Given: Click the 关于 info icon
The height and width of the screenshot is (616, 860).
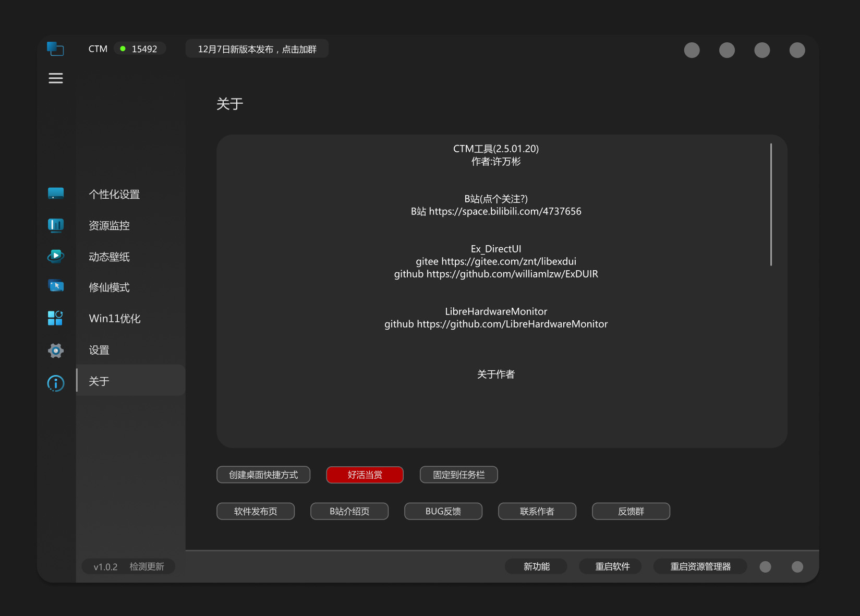Looking at the screenshot, I should pyautogui.click(x=56, y=383).
